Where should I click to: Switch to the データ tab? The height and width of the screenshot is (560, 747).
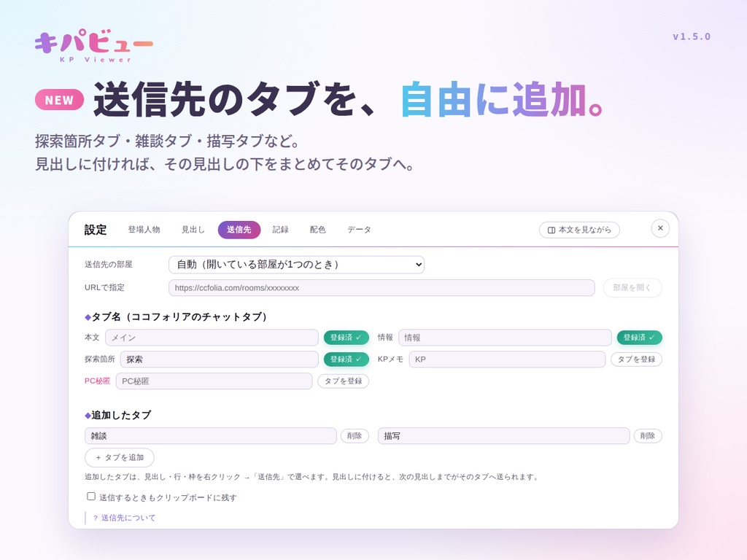[x=359, y=230]
